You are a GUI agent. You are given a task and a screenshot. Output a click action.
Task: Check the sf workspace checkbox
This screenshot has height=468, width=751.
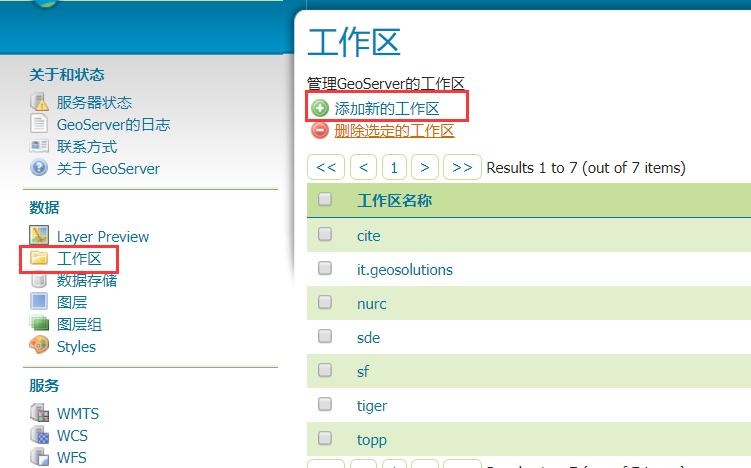(325, 370)
